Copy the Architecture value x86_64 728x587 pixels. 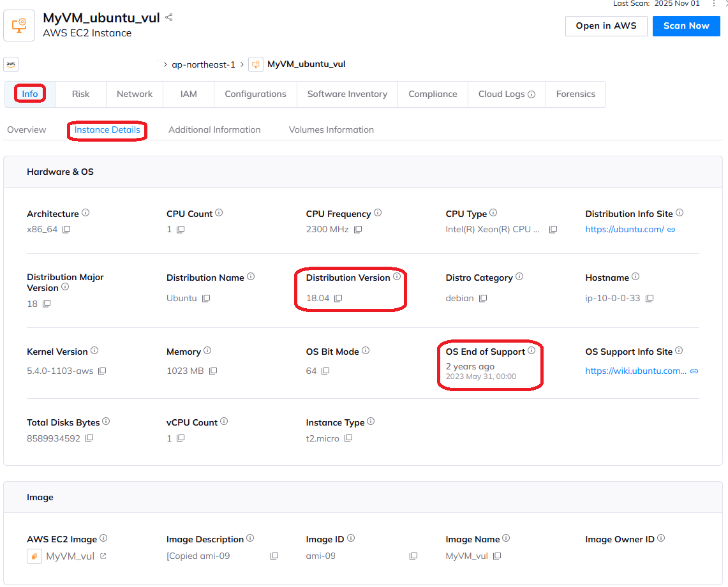pos(66,230)
